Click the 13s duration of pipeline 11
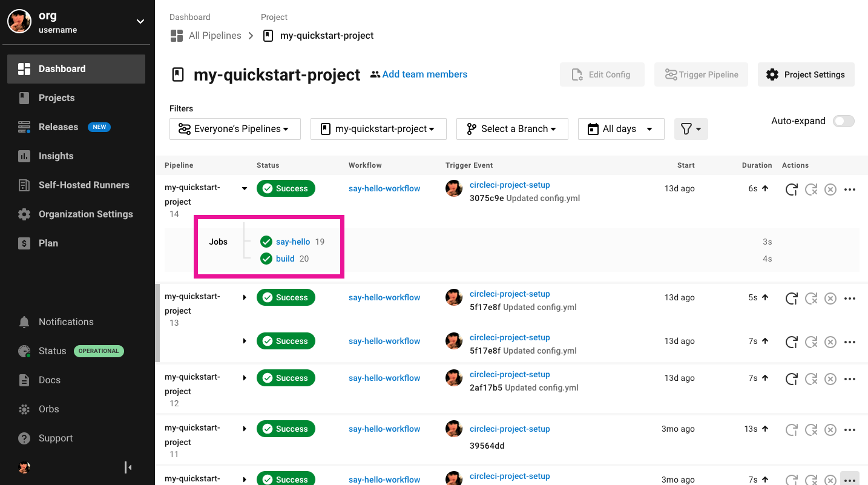Image resolution: width=868 pixels, height=485 pixels. (751, 429)
